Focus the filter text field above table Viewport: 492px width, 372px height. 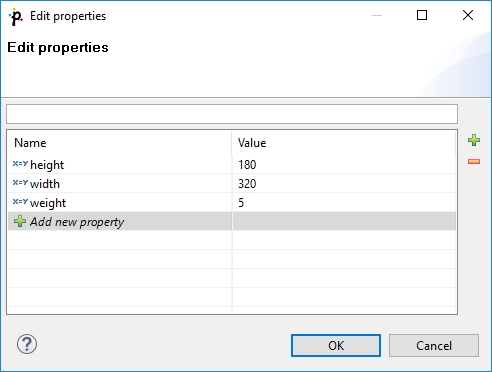pos(232,114)
